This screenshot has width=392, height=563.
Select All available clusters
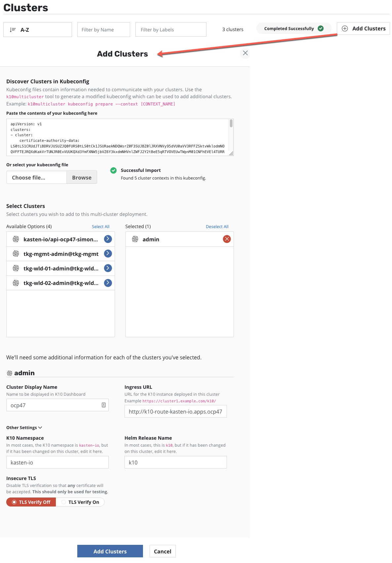pyautogui.click(x=100, y=226)
